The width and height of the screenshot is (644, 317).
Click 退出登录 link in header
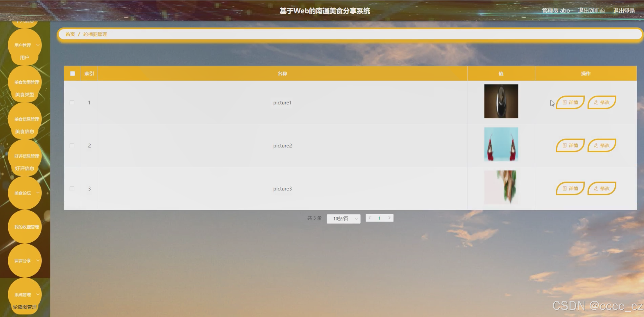point(624,11)
